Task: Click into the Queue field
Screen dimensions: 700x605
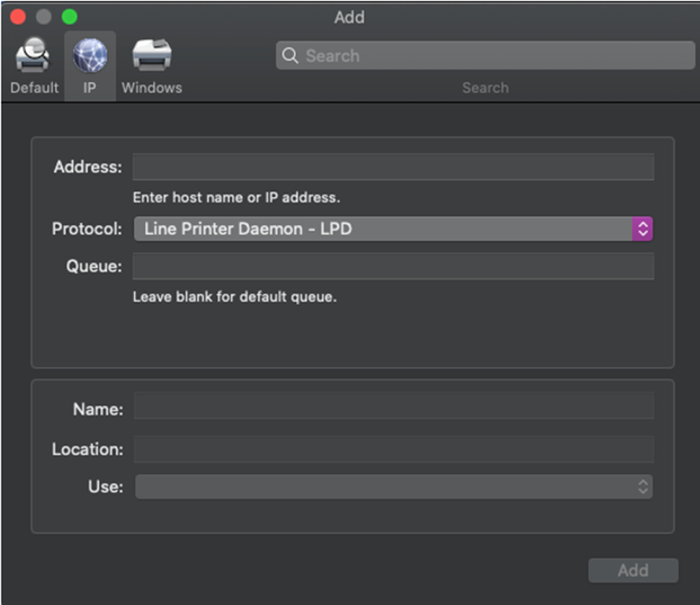Action: (393, 266)
